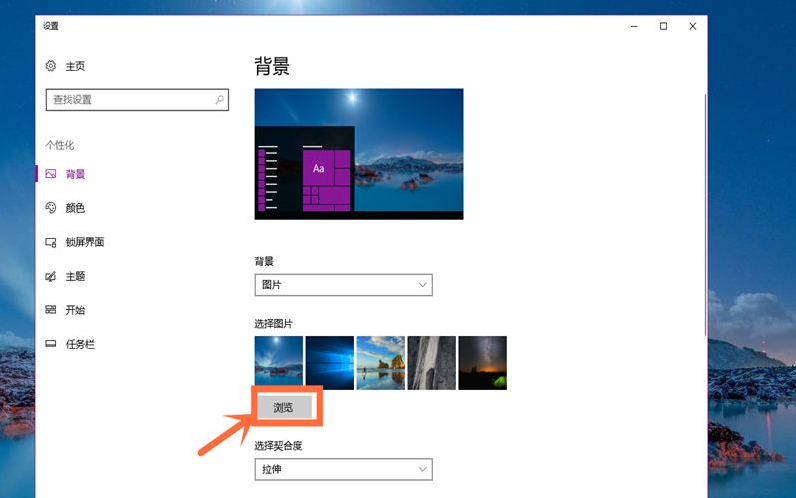
Task: Choose the gray cliff wallpaper thumbnail
Action: [x=432, y=363]
